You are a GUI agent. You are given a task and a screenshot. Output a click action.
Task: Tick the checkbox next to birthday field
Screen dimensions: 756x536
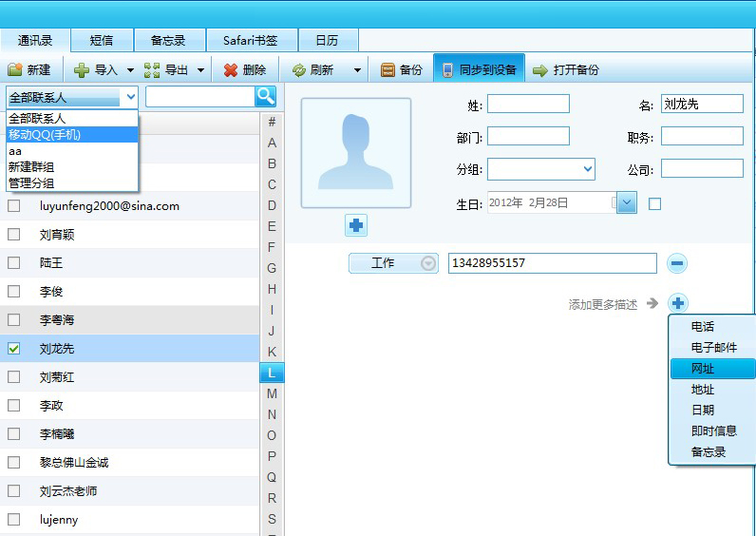(654, 203)
